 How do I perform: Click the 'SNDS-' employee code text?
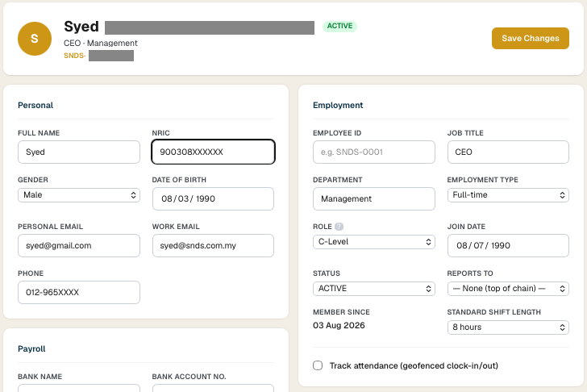[74, 56]
